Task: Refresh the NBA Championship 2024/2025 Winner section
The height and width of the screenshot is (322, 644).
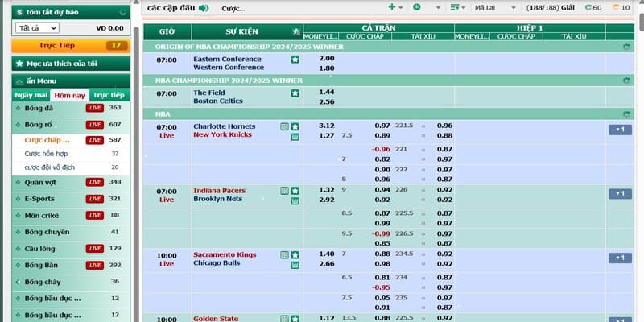Action: point(626,80)
